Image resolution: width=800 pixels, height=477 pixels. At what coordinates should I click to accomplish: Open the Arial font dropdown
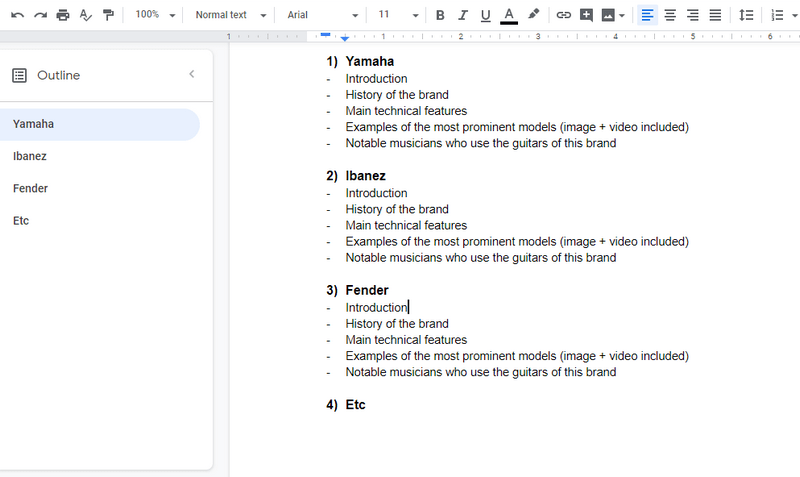322,15
